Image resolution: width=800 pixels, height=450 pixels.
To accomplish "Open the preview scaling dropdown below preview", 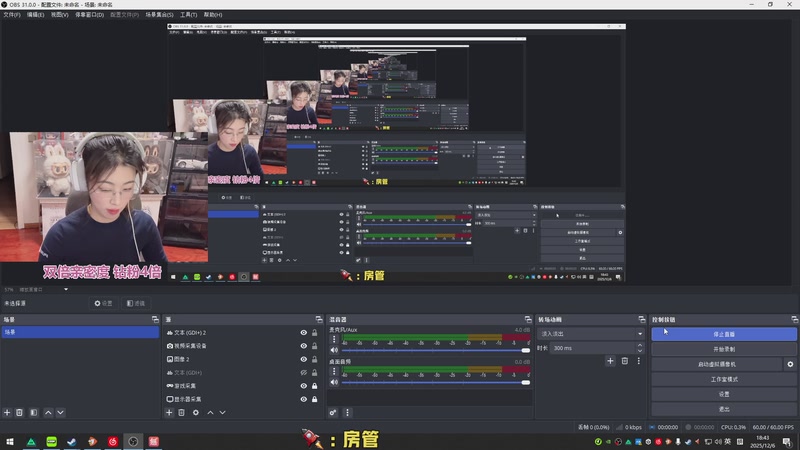I will point(66,289).
